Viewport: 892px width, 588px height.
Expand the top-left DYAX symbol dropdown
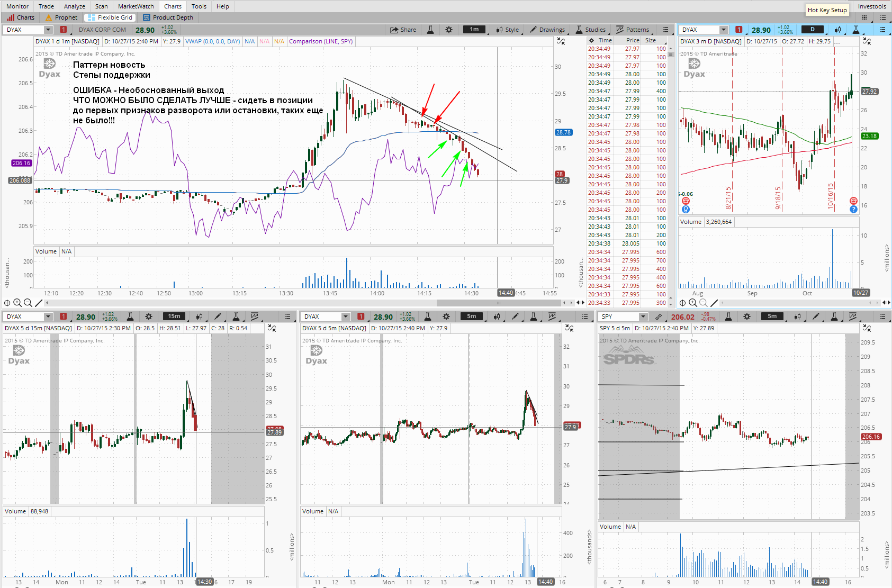pyautogui.click(x=49, y=30)
